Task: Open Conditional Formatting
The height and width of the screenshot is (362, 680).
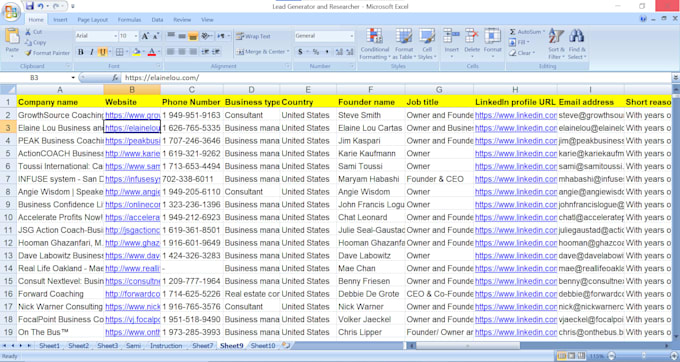Action: point(374,44)
